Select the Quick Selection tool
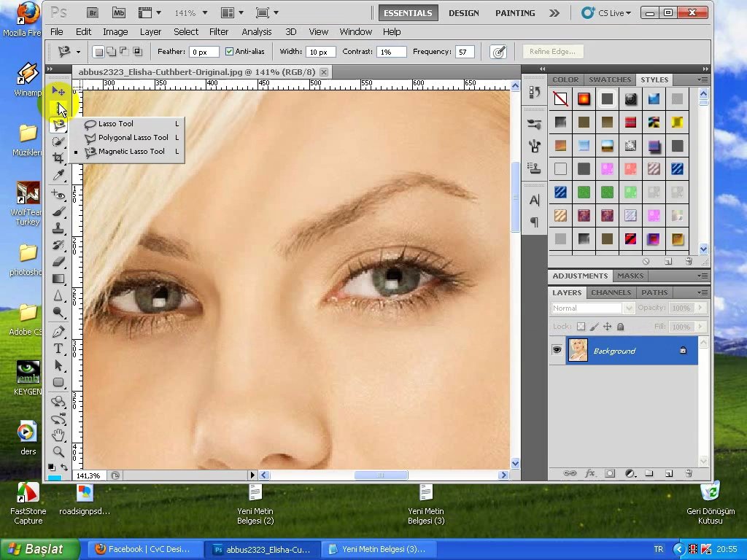Image resolution: width=747 pixels, height=560 pixels. coord(58,142)
